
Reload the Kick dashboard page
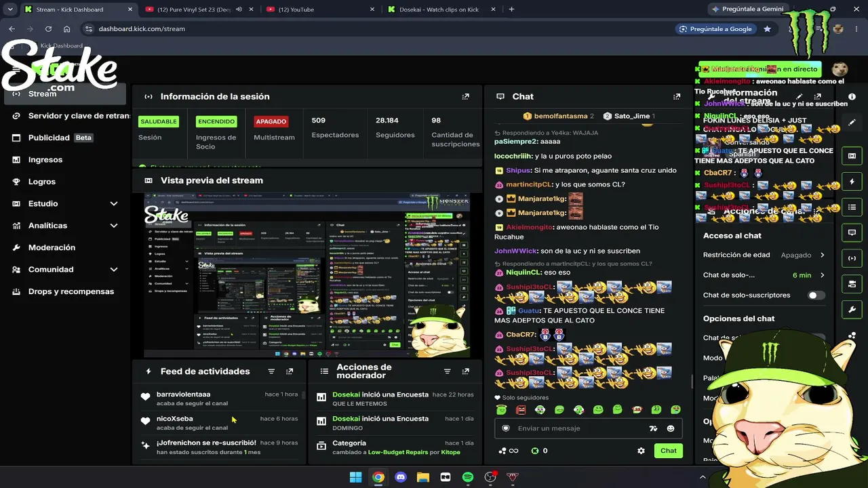pos(48,29)
